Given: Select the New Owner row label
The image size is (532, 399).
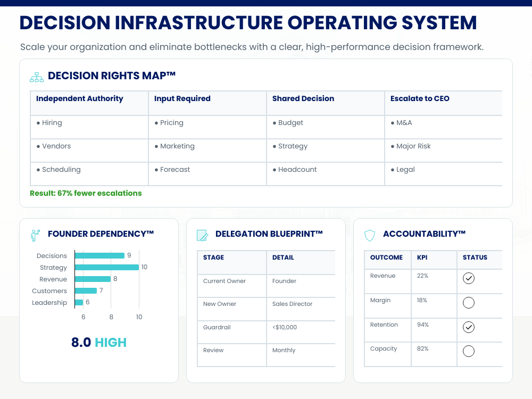Looking at the screenshot, I should (232, 309).
